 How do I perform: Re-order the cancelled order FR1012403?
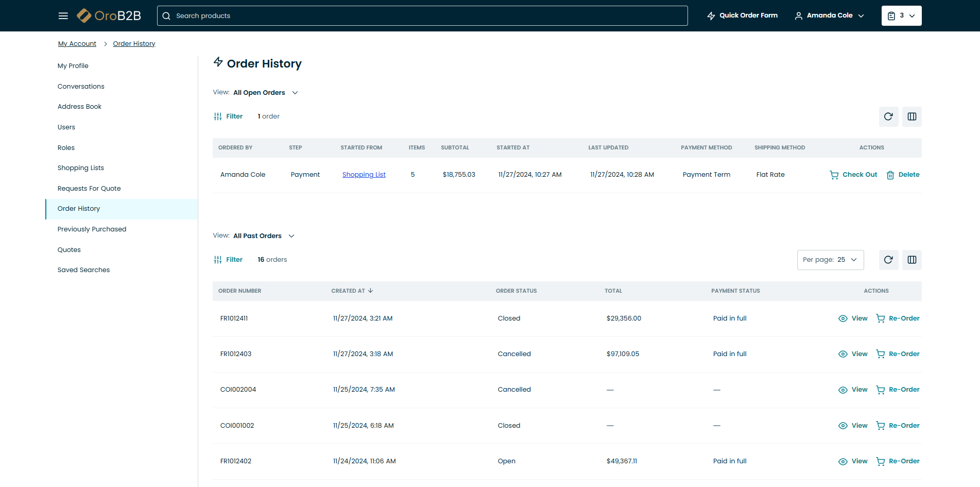pyautogui.click(x=898, y=354)
